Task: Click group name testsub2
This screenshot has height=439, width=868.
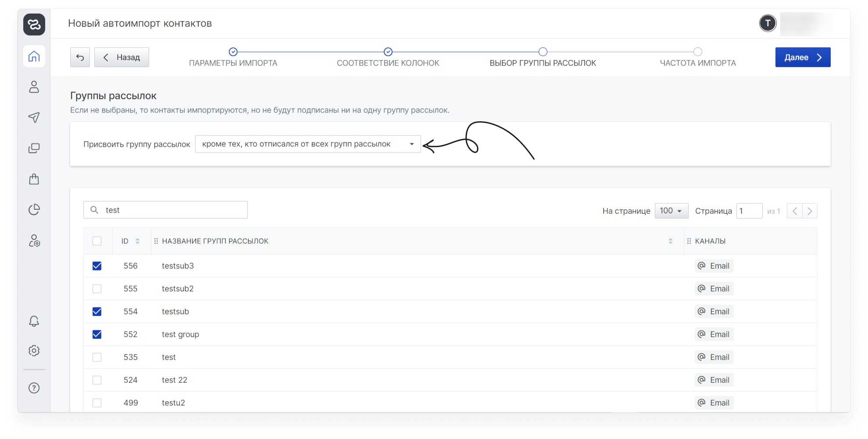Action: click(178, 289)
